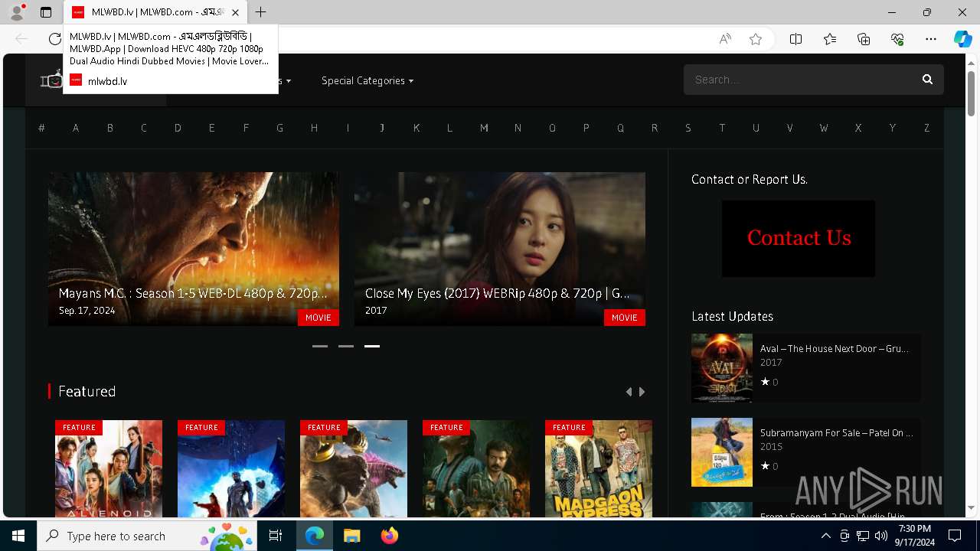The width and height of the screenshot is (980, 551).
Task: Open the notification center icon
Action: pos(955,536)
